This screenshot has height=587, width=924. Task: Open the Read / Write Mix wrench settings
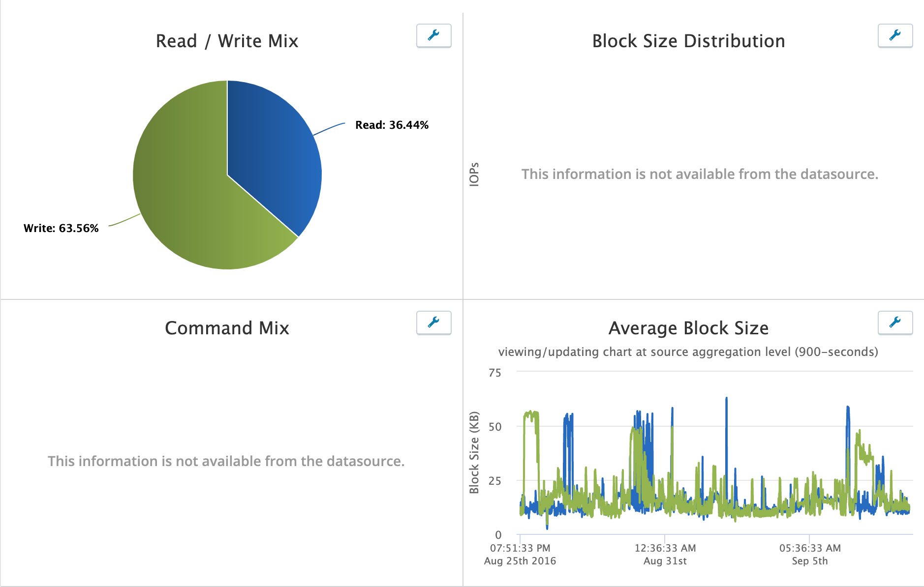click(433, 35)
